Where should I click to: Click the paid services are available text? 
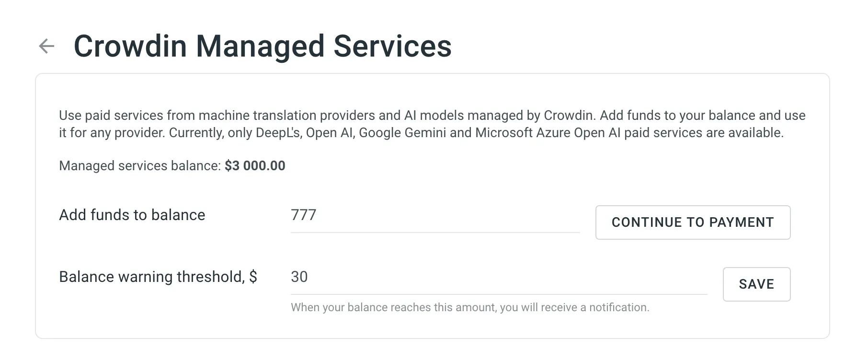(703, 133)
